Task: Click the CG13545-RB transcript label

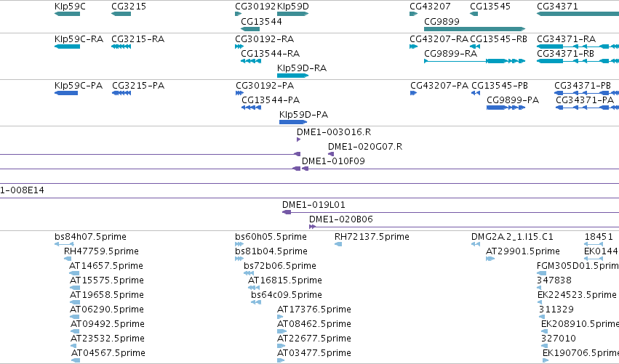Action: [498, 39]
